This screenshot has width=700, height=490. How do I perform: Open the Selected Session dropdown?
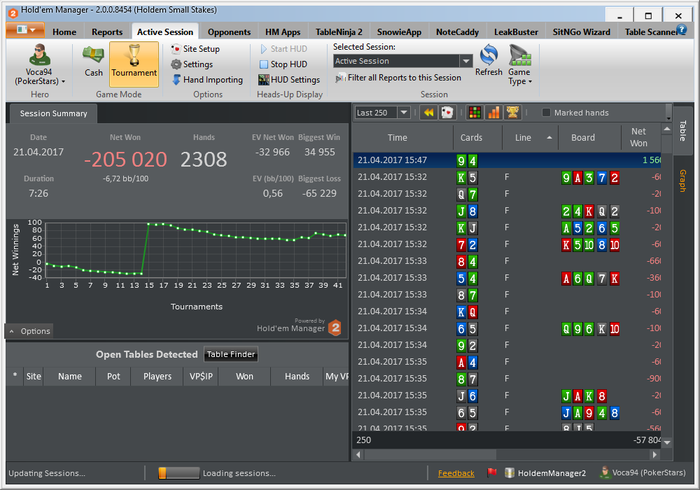(x=402, y=61)
